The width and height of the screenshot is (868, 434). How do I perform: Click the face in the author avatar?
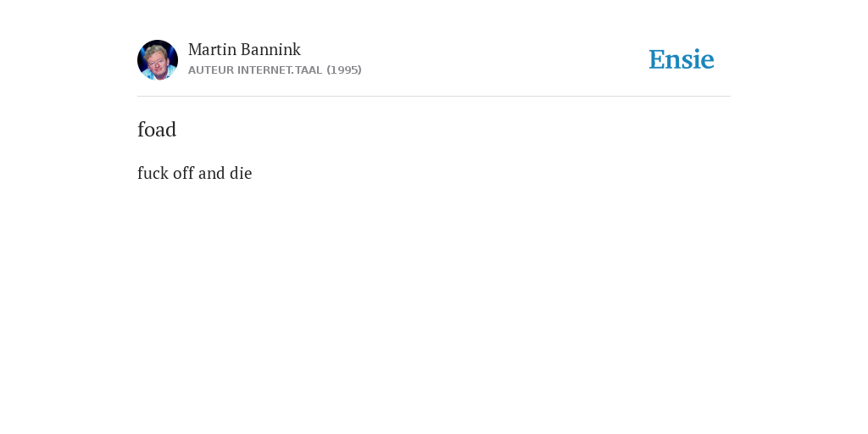[156, 61]
